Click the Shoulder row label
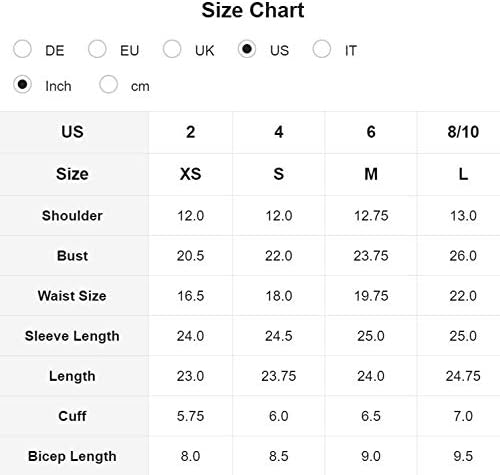The height and width of the screenshot is (475, 500). pos(72,216)
